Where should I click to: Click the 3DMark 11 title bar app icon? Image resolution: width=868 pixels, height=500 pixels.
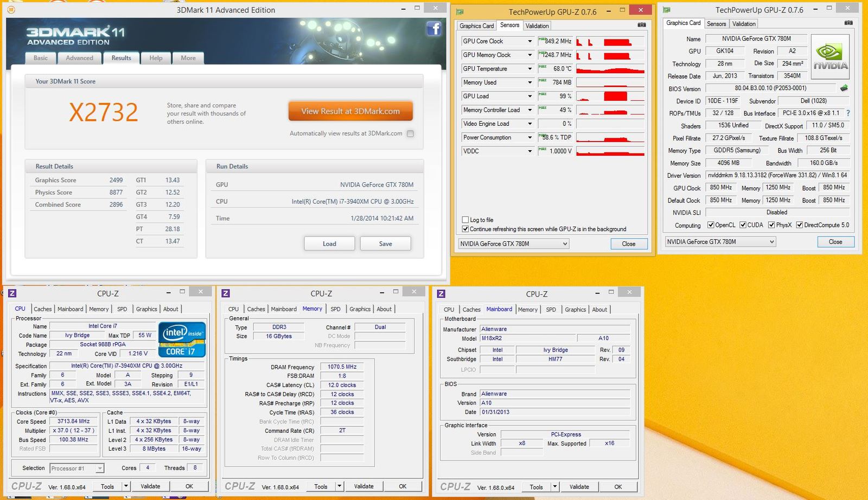pos(11,10)
